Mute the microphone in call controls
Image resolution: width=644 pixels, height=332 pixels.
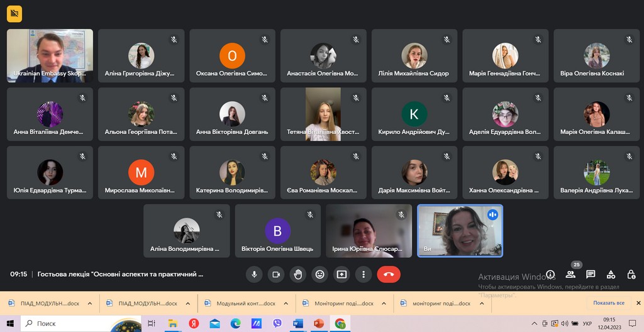point(254,274)
